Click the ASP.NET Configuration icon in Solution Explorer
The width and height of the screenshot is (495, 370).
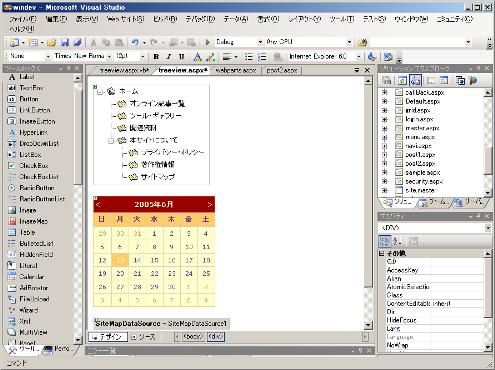473,80
